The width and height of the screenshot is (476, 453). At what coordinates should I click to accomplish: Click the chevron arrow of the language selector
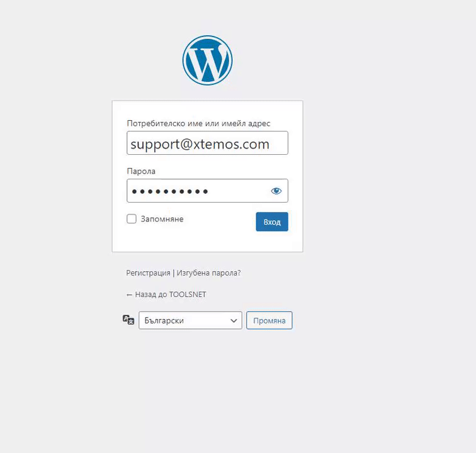tap(234, 320)
